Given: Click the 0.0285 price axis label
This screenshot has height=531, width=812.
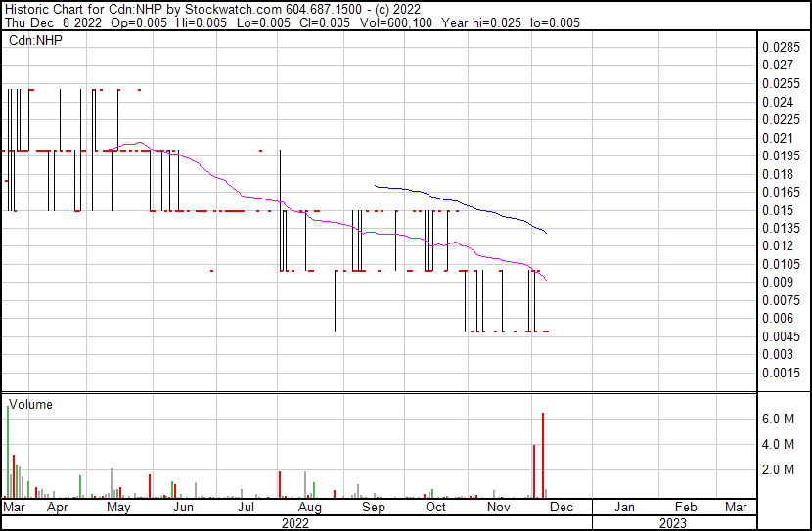Looking at the screenshot, I should 781,47.
